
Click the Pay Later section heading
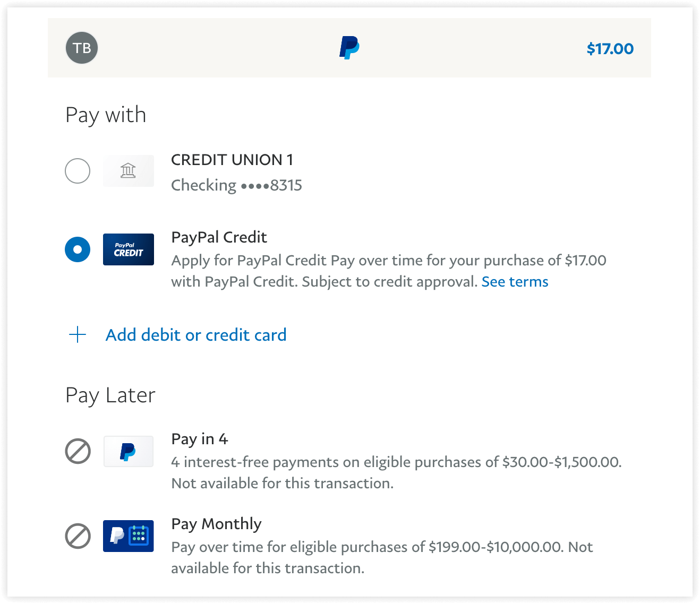click(110, 396)
